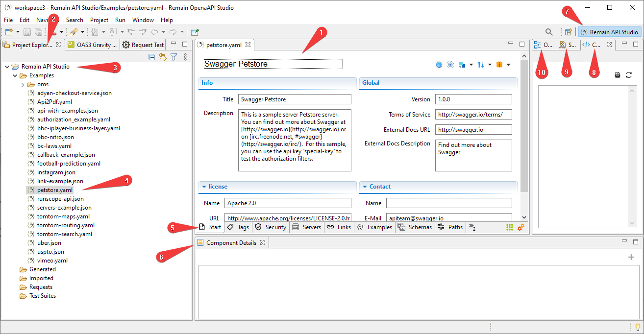Viewport: 644px width, 334px height.
Task: Open Project Explorer view menu (three dots)
Action: click(185, 57)
